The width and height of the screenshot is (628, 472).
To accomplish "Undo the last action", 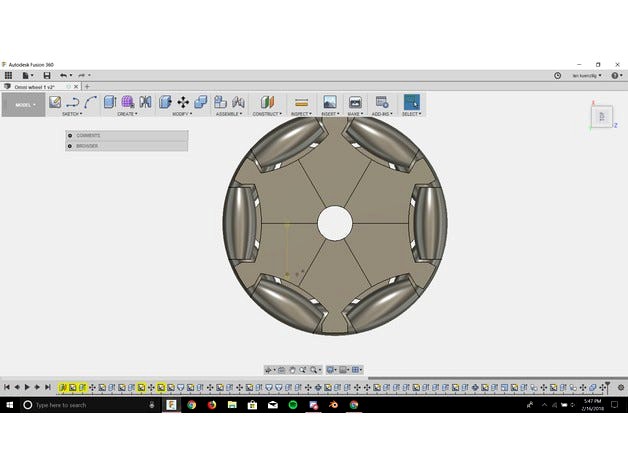I will point(63,75).
